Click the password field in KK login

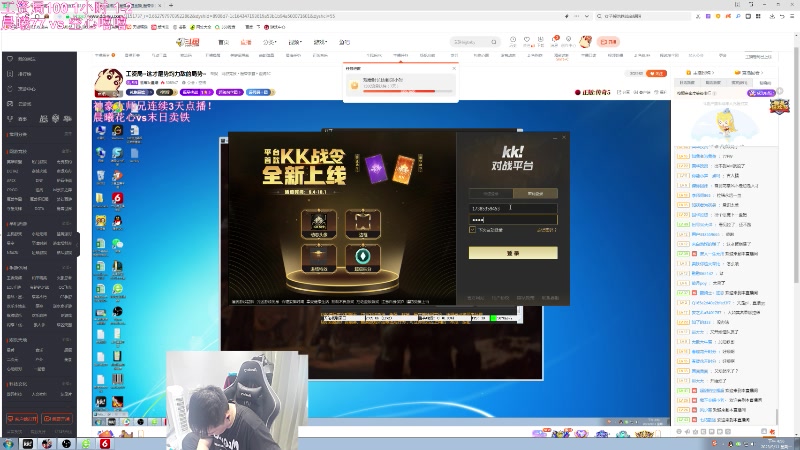click(513, 220)
